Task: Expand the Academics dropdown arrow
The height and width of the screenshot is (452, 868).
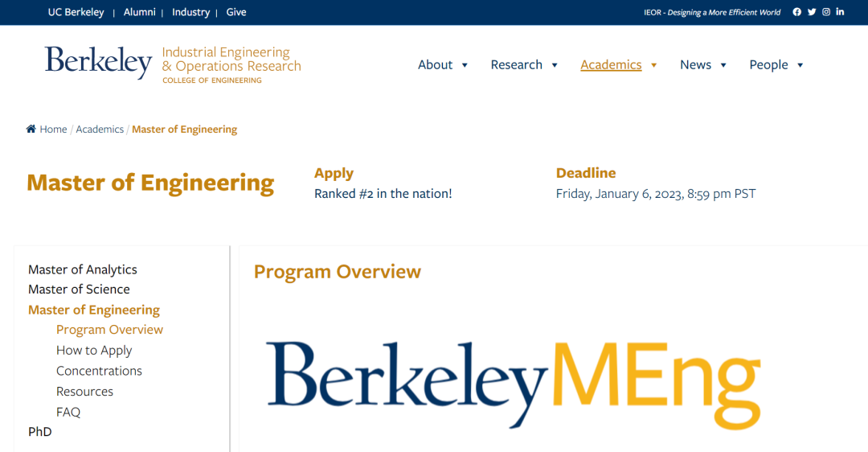Action: click(x=654, y=65)
